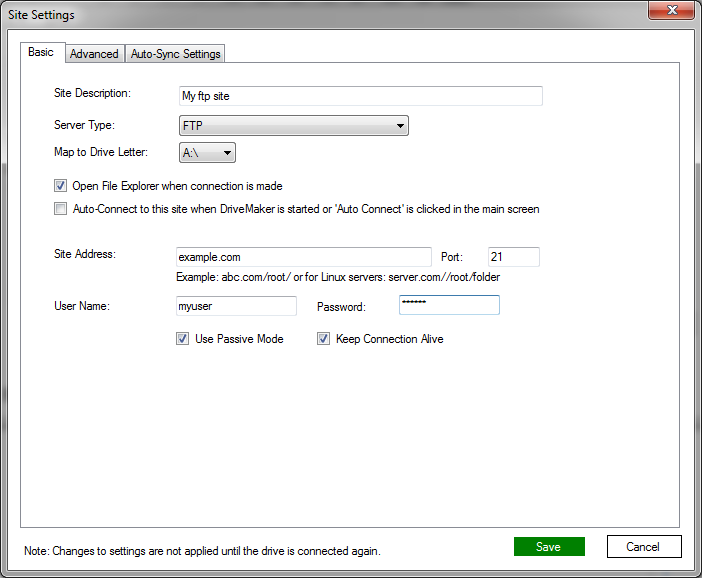Click the Site Settings title bar
The height and width of the screenshot is (578, 702).
(300, 14)
